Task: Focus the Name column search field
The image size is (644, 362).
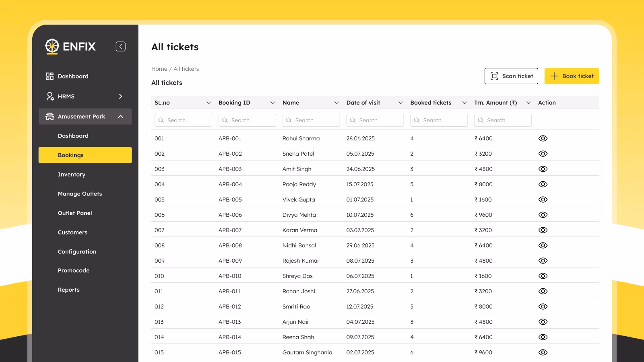Action: coord(311,120)
